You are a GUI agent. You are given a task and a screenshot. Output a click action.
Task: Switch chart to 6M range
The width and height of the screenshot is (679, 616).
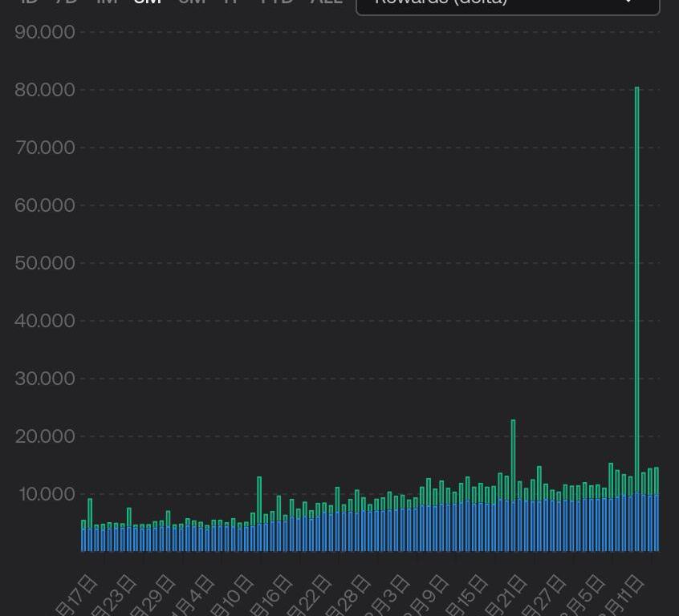pos(191,2)
